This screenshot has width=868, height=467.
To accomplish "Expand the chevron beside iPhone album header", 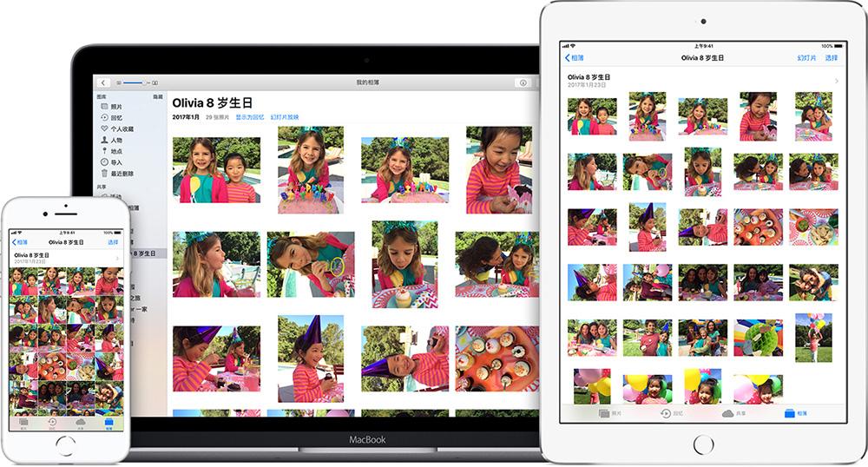I will (x=117, y=259).
